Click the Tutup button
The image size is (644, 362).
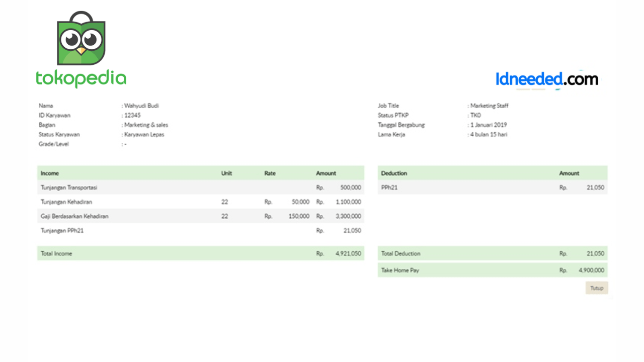tap(597, 288)
